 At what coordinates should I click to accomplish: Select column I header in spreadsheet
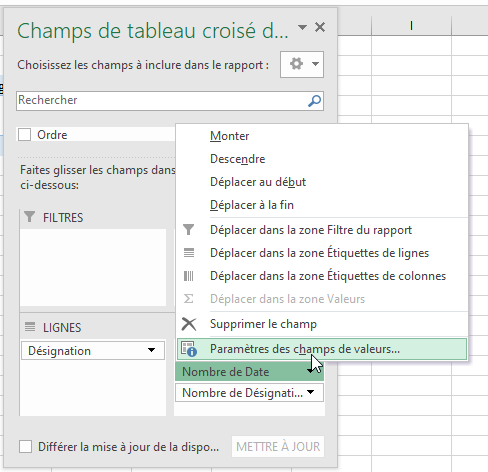coord(411,26)
